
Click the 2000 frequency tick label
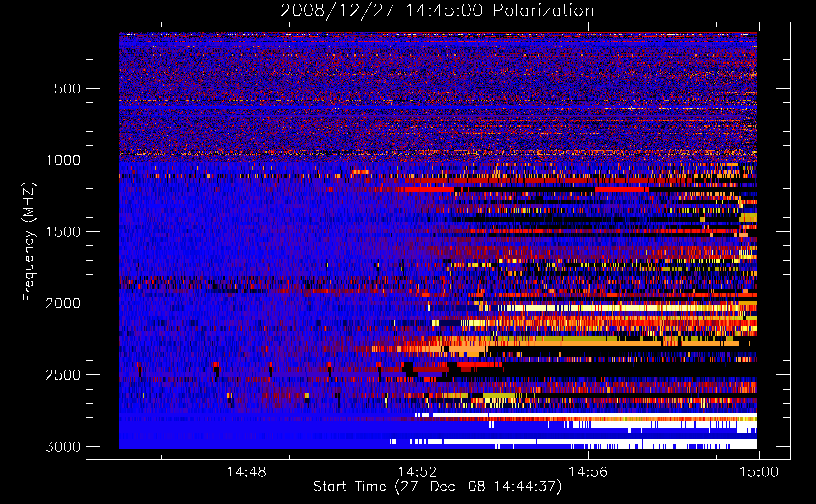click(x=63, y=303)
